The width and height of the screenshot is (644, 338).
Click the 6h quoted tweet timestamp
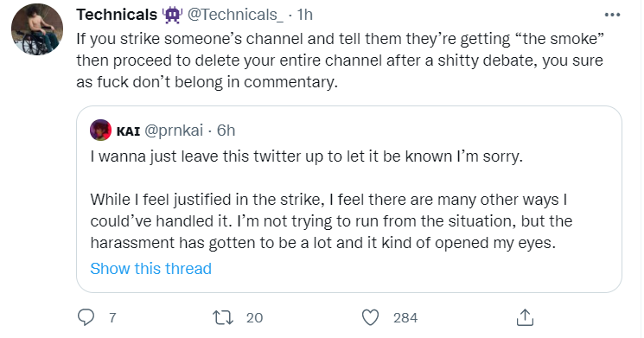[226, 131]
